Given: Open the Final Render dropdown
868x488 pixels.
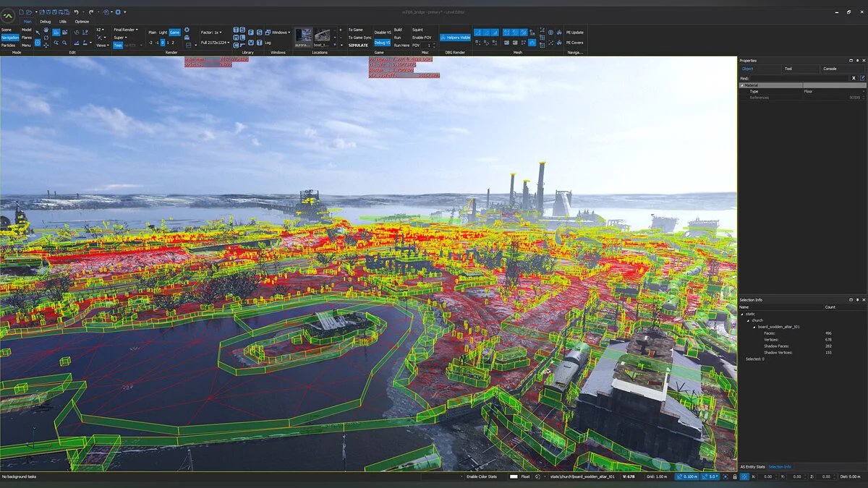Looking at the screenshot, I should (x=124, y=30).
